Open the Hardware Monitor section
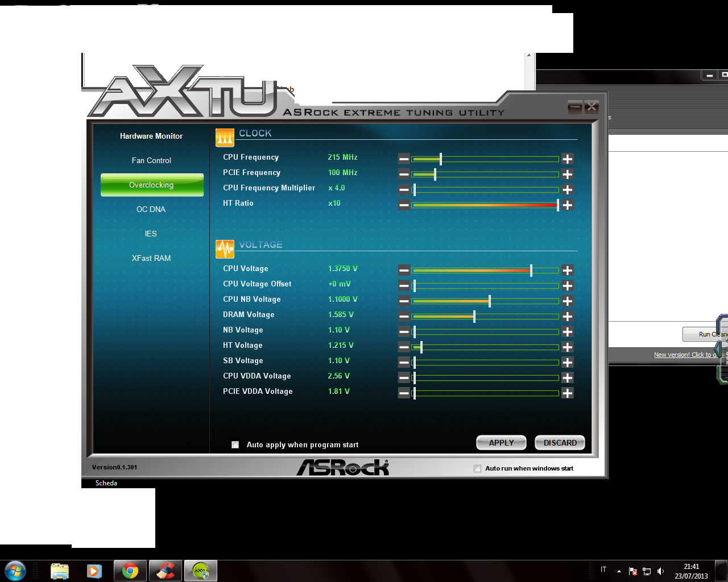The height and width of the screenshot is (582, 728). 151,136
